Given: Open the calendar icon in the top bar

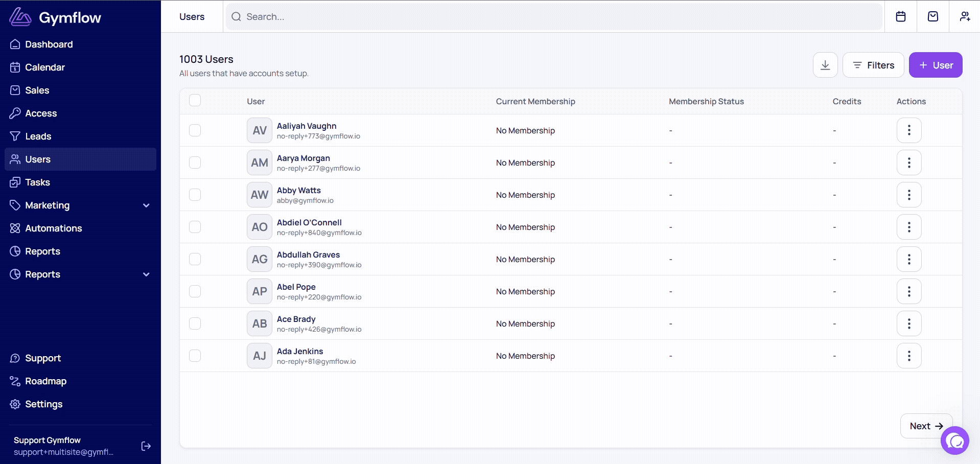Looking at the screenshot, I should (x=901, y=16).
